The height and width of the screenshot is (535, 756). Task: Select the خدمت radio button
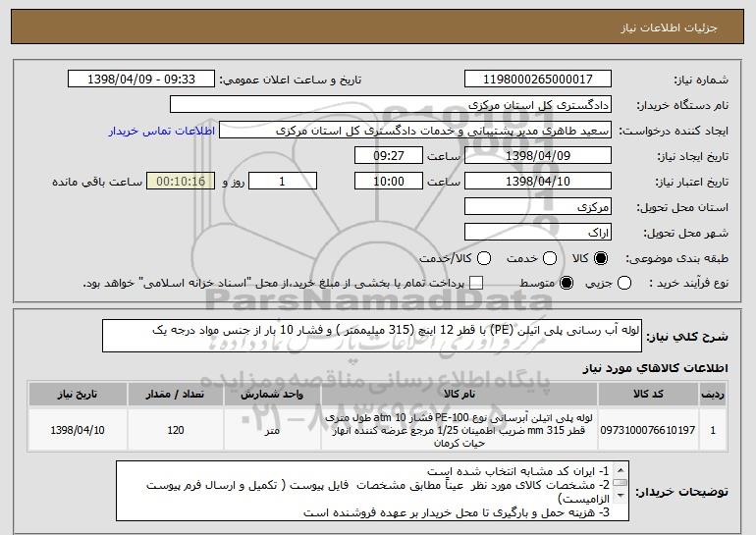tap(550, 258)
